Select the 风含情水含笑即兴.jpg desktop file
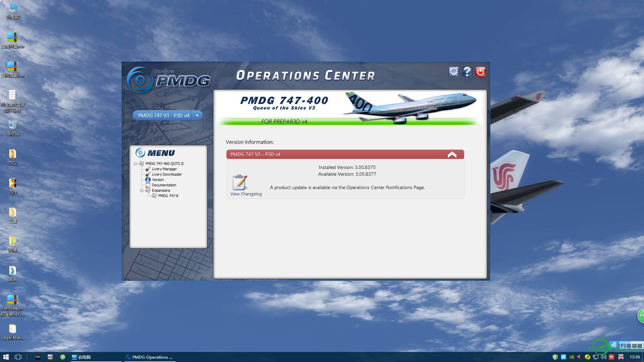The height and width of the screenshot is (362, 644). click(13, 101)
